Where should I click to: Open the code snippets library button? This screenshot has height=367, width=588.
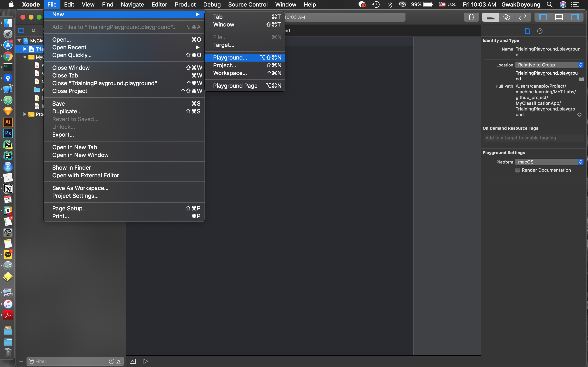(x=471, y=17)
